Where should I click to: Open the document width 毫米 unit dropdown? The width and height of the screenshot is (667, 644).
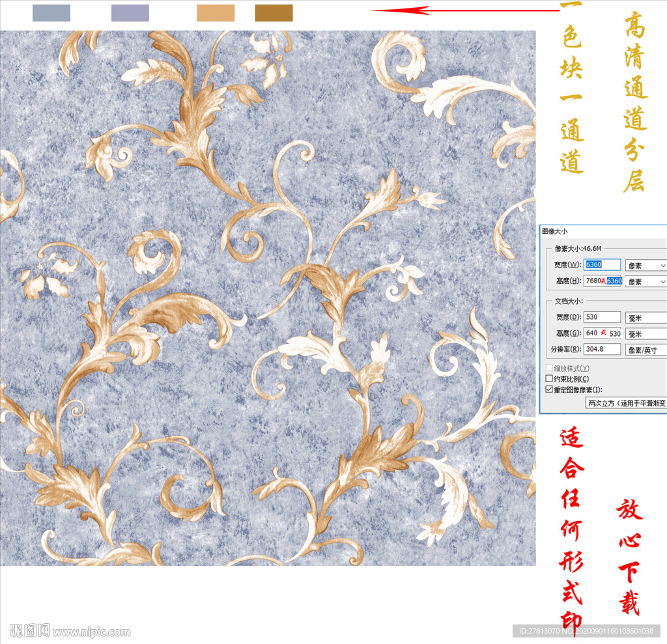point(646,318)
